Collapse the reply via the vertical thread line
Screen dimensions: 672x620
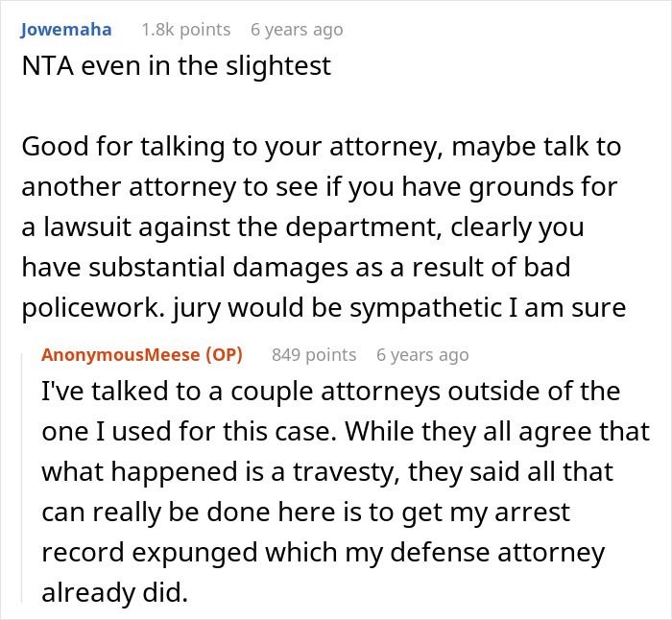[x=22, y=478]
